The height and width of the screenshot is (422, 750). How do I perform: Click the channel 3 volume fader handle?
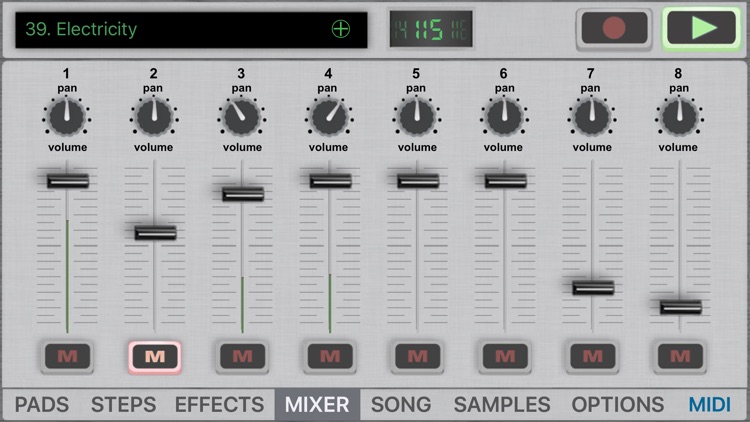coord(243,194)
